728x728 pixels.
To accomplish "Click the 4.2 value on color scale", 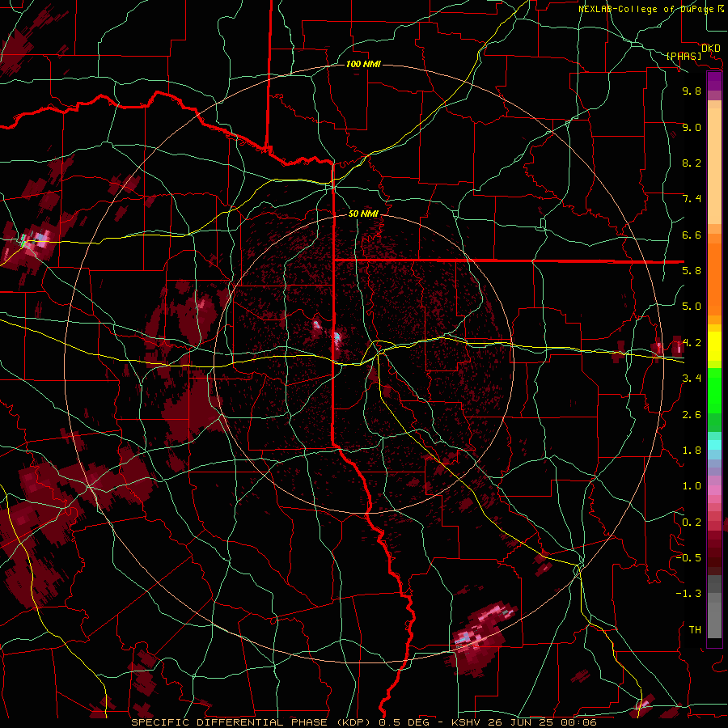I will (692, 343).
